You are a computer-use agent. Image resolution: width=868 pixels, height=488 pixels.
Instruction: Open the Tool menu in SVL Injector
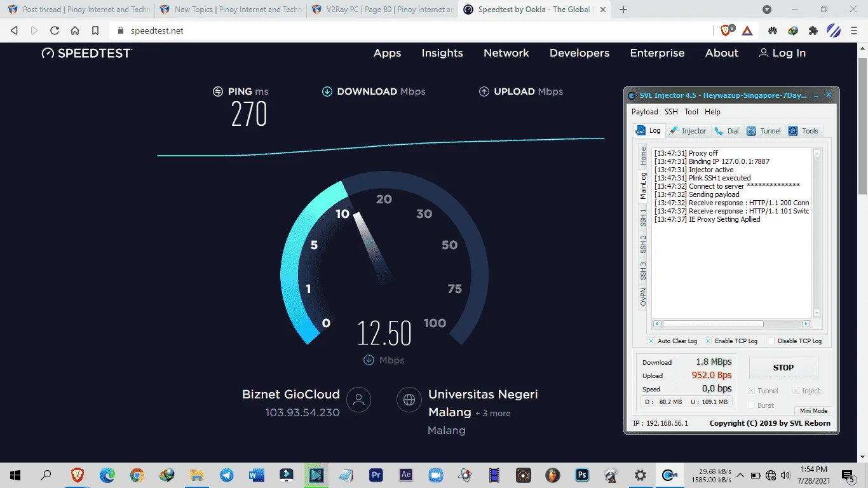click(x=691, y=112)
